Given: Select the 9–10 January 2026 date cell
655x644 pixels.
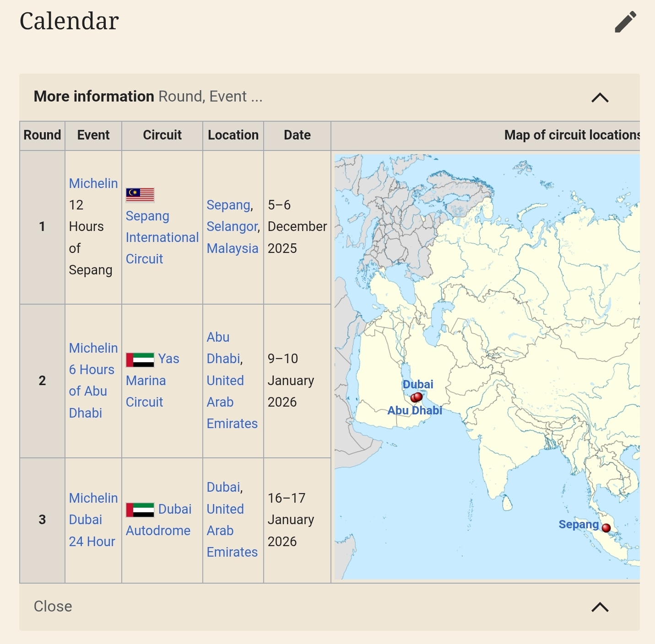Looking at the screenshot, I should point(297,381).
